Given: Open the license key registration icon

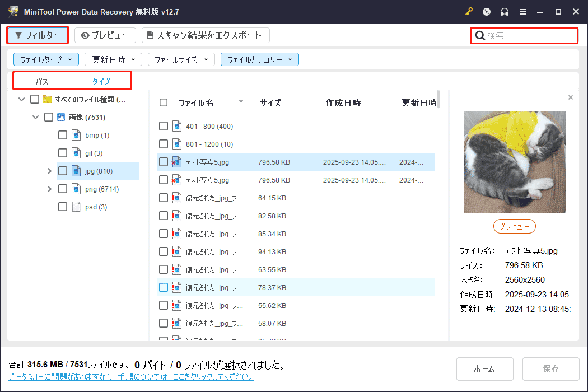Looking at the screenshot, I should tap(469, 11).
